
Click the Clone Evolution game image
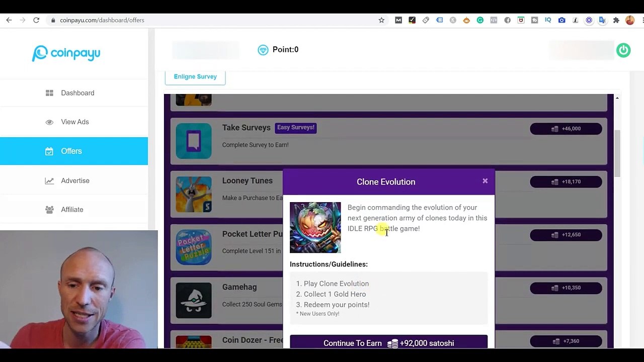click(315, 227)
